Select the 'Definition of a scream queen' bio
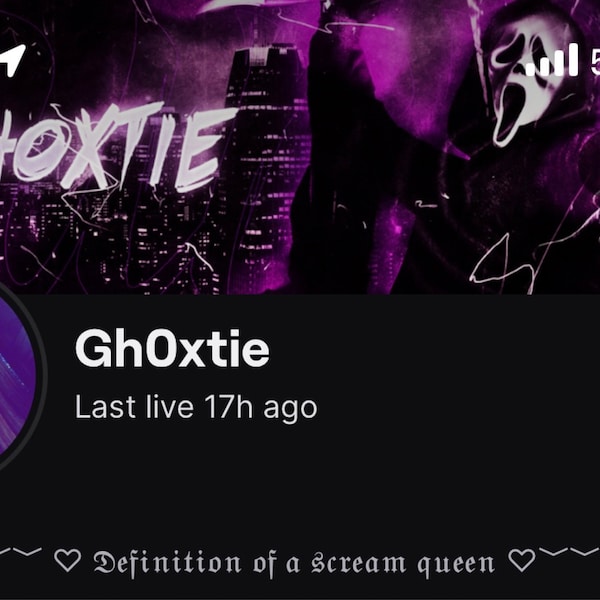Screen dimensions: 600x600 tap(294, 563)
